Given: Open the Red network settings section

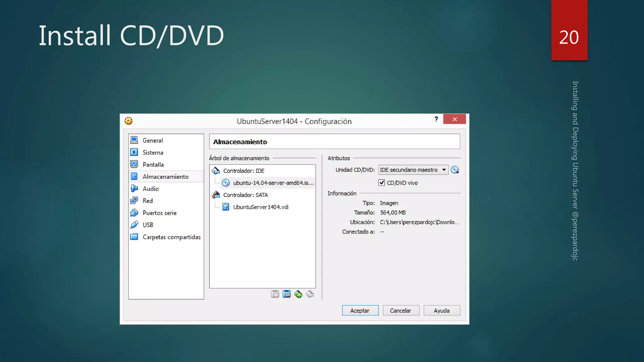Looking at the screenshot, I should 147,201.
